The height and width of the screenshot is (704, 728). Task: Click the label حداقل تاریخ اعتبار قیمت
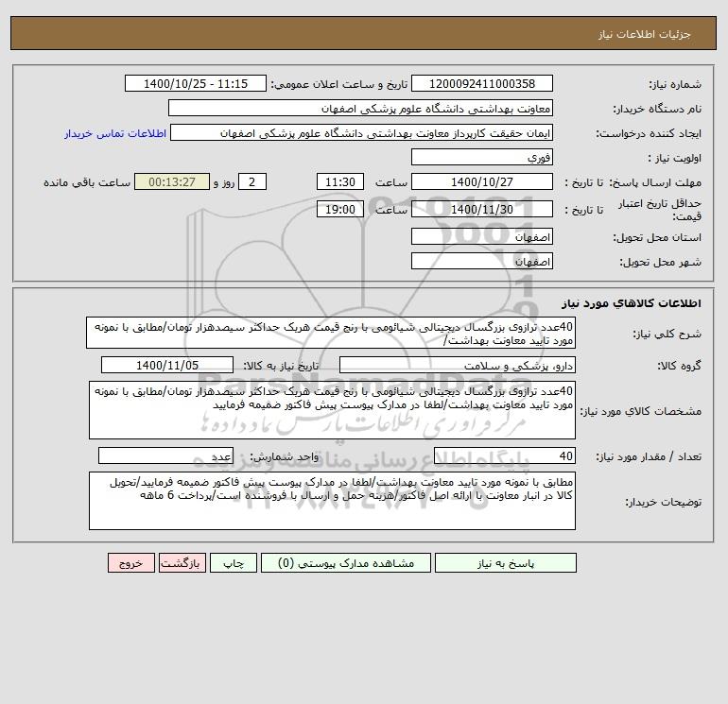click(660, 210)
